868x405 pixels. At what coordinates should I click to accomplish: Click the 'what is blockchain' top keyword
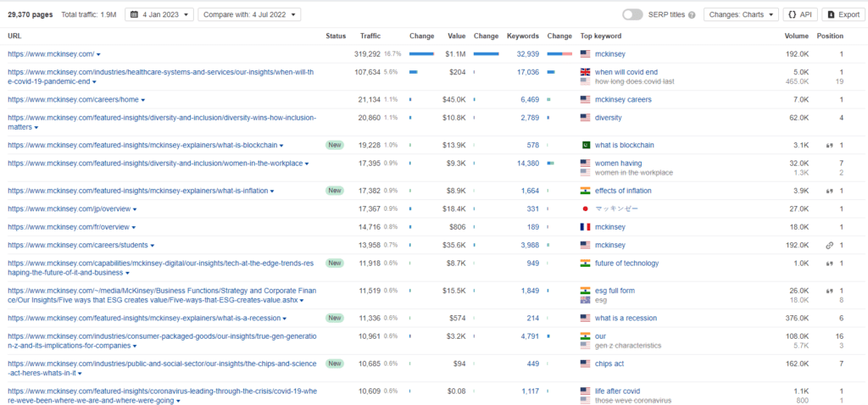[x=625, y=145]
